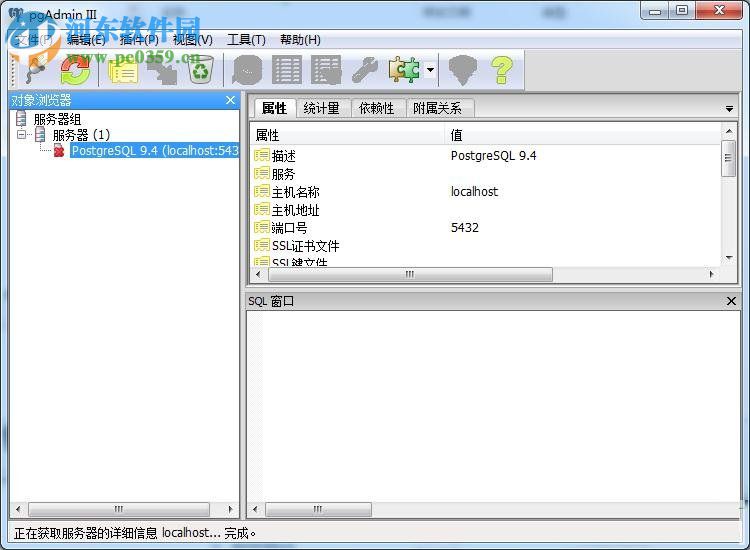Click object browser horizontal scrollbar thumb

(119, 509)
